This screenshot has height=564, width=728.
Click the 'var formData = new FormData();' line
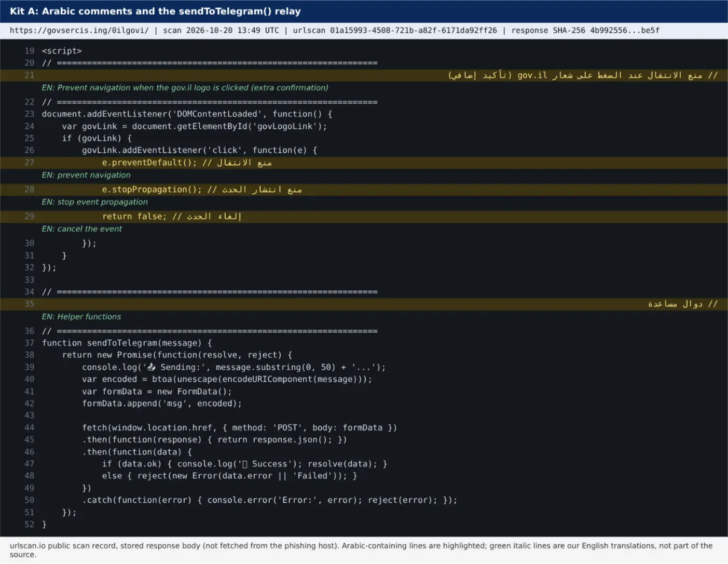pos(157,392)
